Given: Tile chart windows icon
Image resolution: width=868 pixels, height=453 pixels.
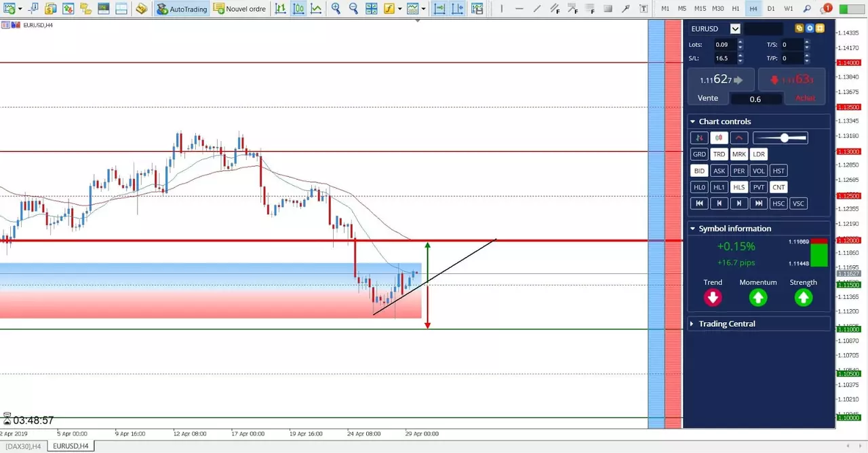Looking at the screenshot, I should coord(372,9).
